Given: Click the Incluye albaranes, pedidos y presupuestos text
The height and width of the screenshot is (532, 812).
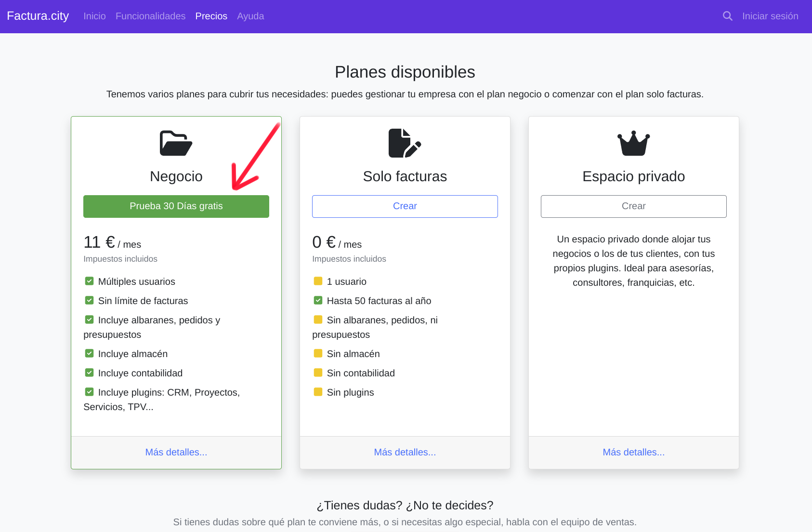Looking at the screenshot, I should point(152,327).
